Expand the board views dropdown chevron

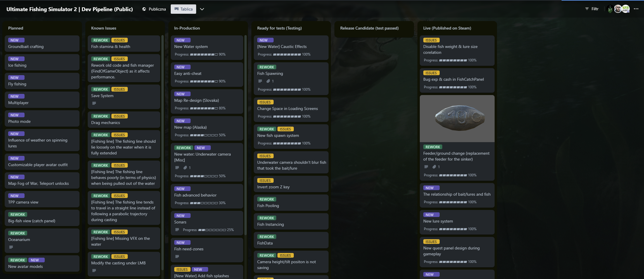click(x=202, y=9)
